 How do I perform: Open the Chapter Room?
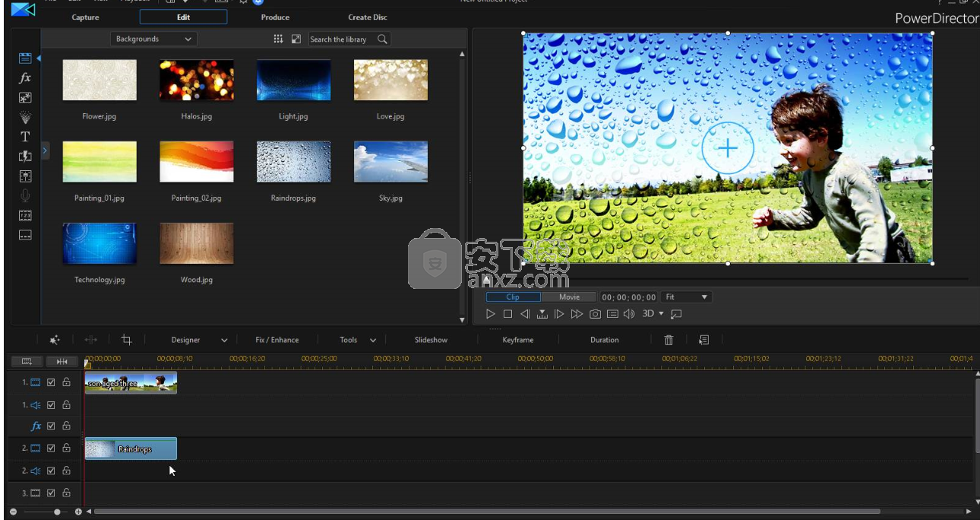coord(25,216)
